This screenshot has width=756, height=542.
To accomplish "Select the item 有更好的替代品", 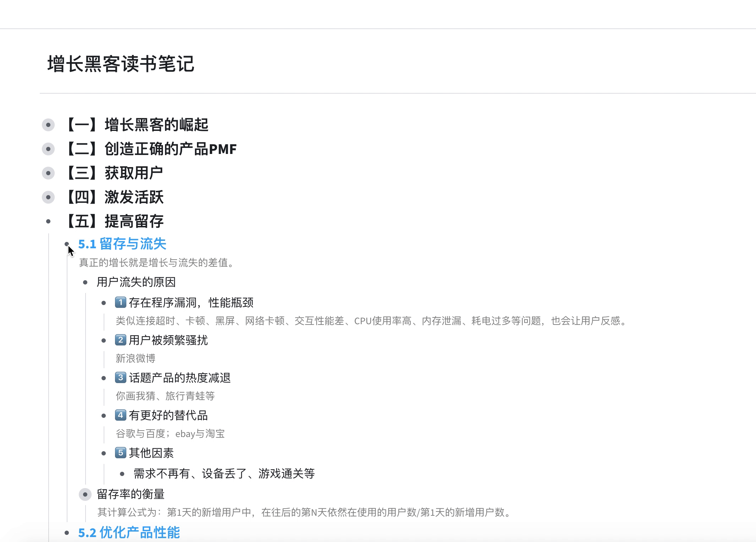I will (x=168, y=415).
